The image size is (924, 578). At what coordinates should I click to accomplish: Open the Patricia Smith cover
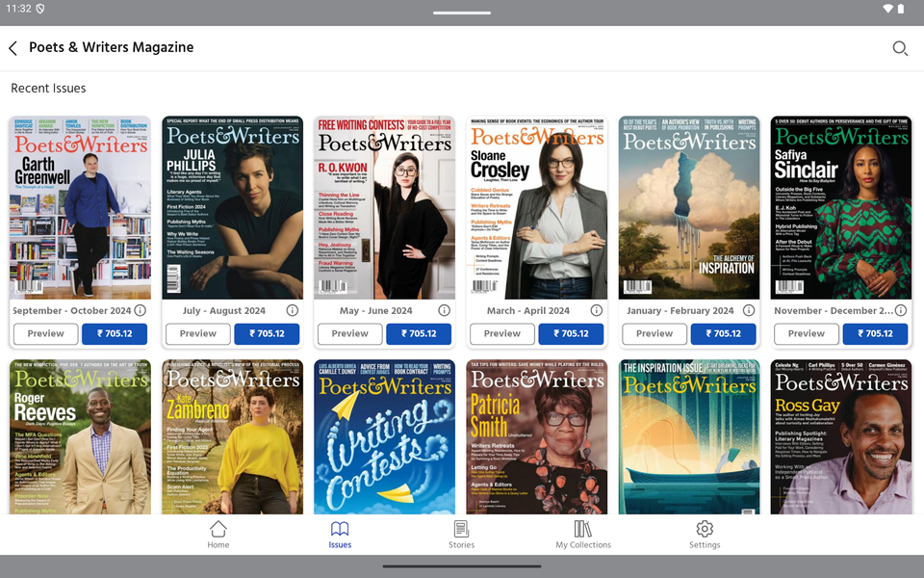click(x=536, y=437)
